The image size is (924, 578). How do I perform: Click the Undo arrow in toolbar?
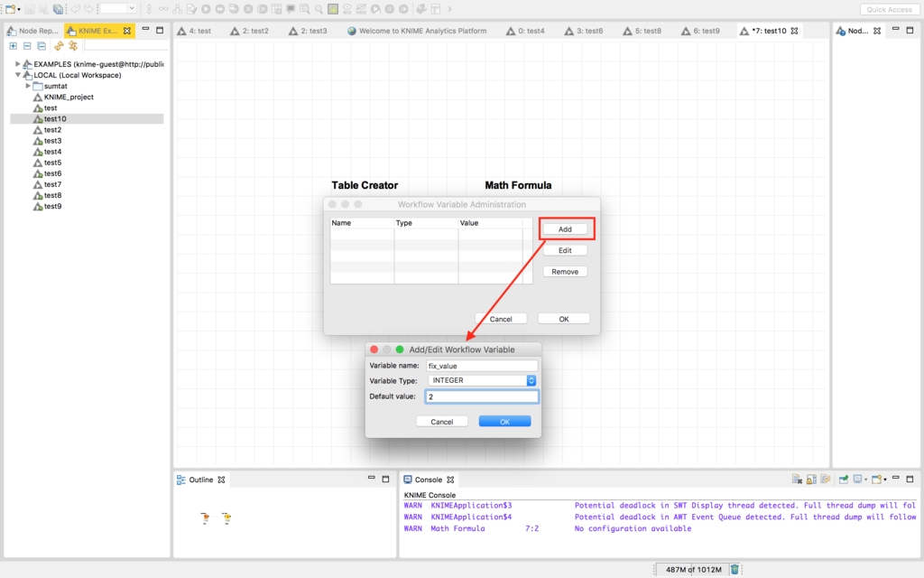[76, 9]
